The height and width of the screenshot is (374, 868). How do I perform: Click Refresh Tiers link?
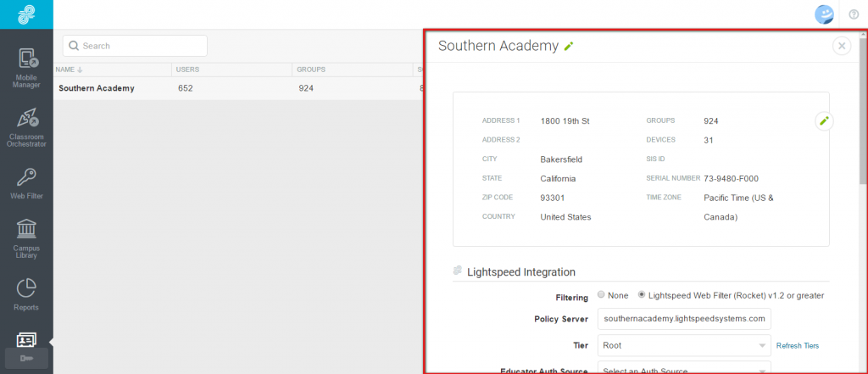click(797, 346)
